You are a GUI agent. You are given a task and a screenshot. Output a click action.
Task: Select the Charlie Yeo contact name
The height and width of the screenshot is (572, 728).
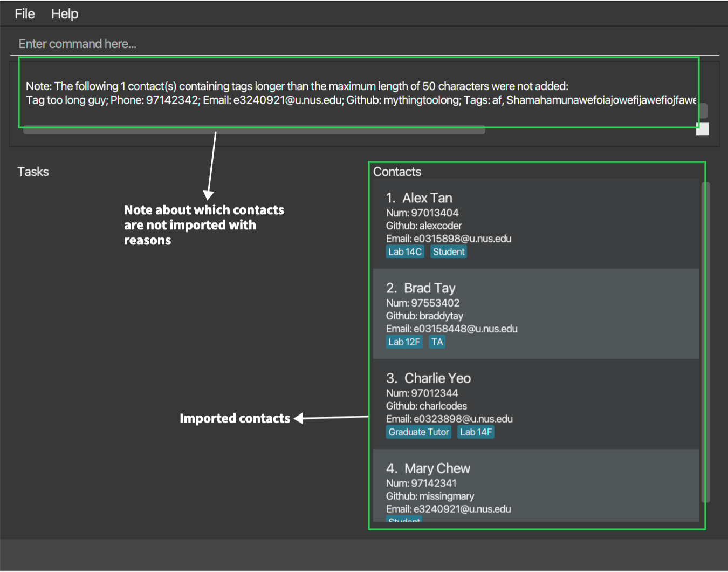coord(438,378)
